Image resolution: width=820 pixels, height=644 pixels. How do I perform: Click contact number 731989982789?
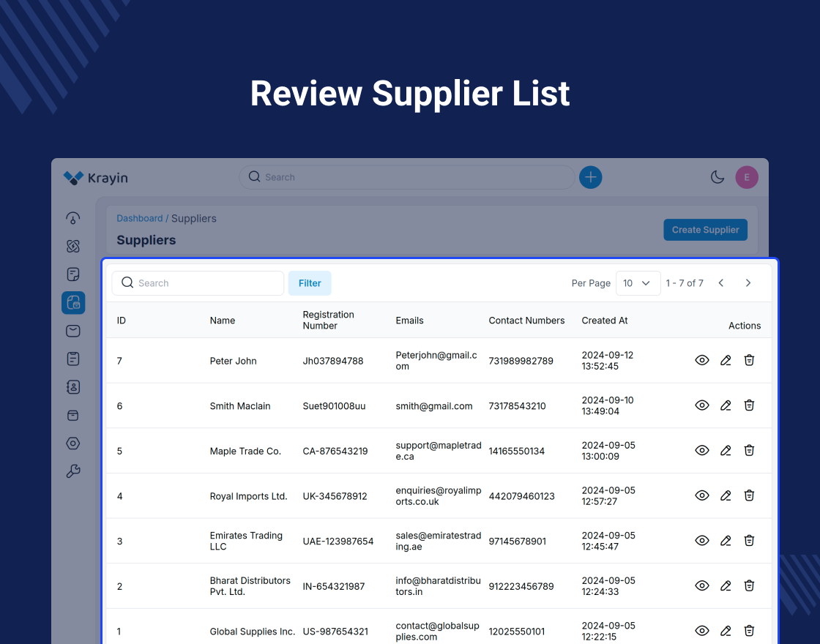pos(521,361)
